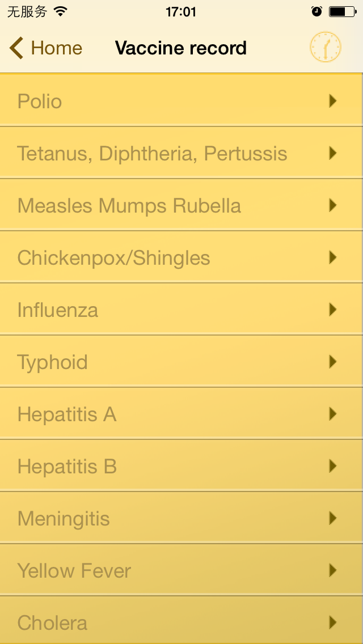363x644 pixels.
Task: Expand the Cholera disclosure arrow
Action: point(332,622)
